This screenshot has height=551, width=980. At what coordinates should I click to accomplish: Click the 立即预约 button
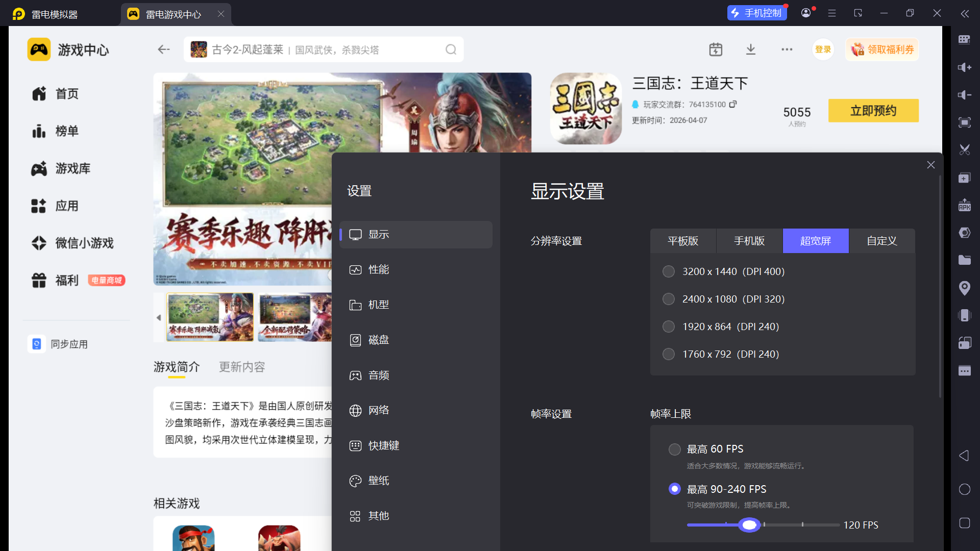pyautogui.click(x=873, y=111)
